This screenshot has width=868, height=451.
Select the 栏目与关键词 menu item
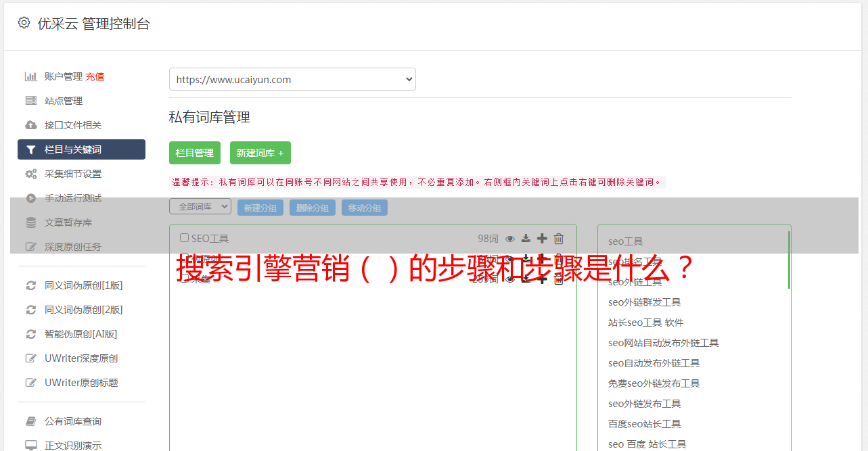point(81,149)
